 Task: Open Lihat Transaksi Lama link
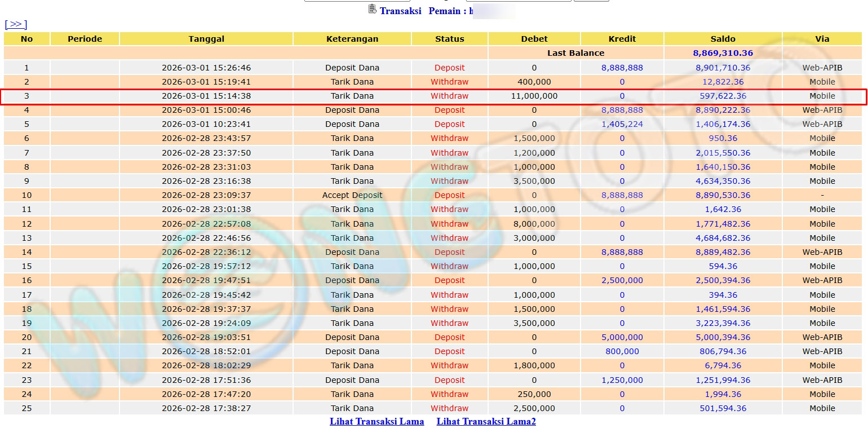377,422
